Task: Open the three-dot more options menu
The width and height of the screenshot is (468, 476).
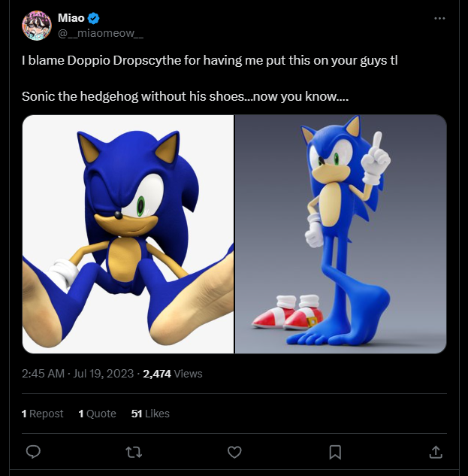Action: [439, 18]
